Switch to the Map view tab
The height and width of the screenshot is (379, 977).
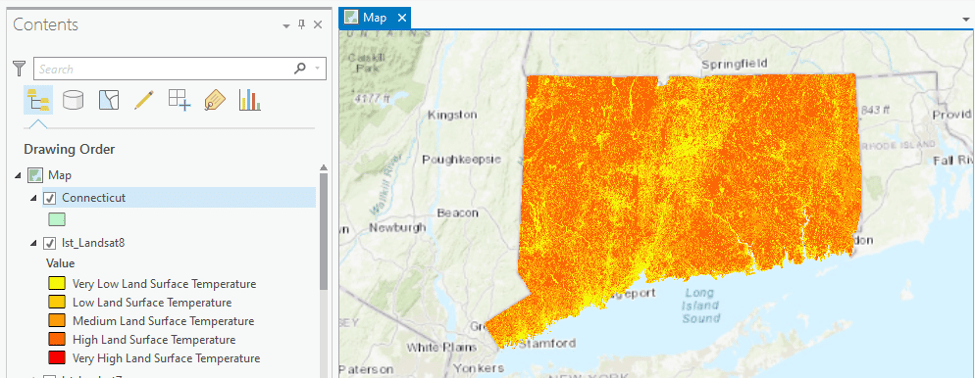click(x=374, y=17)
